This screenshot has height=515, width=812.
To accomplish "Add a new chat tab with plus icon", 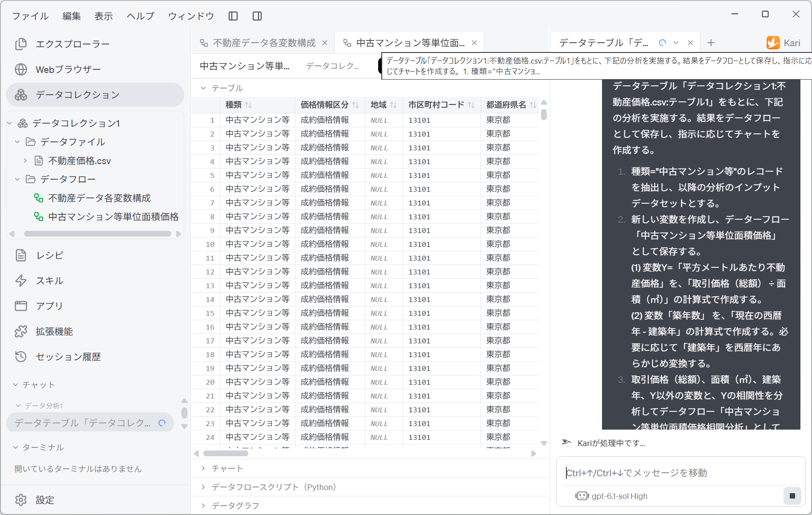I will click(711, 43).
